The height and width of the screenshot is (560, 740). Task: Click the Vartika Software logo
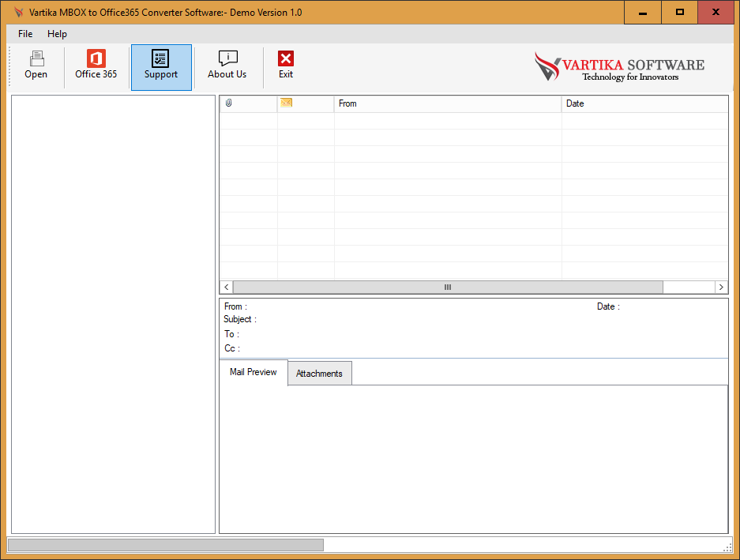[619, 67]
